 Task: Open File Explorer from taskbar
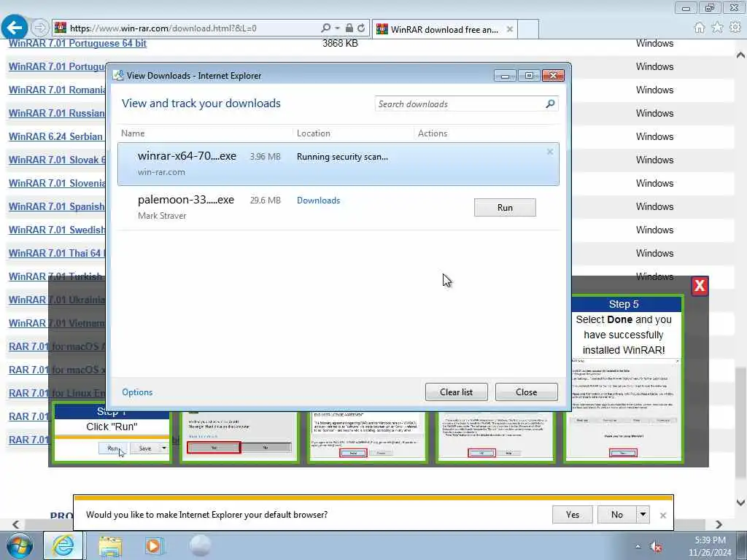pyautogui.click(x=110, y=545)
